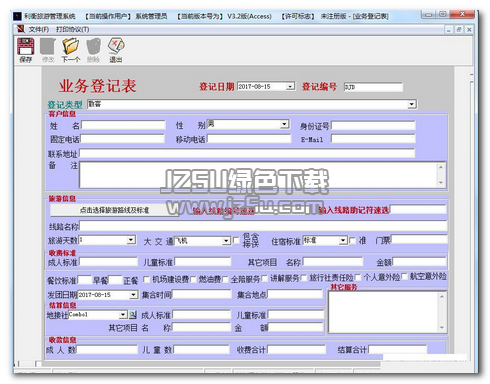Click the 其它服务 scrollbar down arrow

click(442, 328)
